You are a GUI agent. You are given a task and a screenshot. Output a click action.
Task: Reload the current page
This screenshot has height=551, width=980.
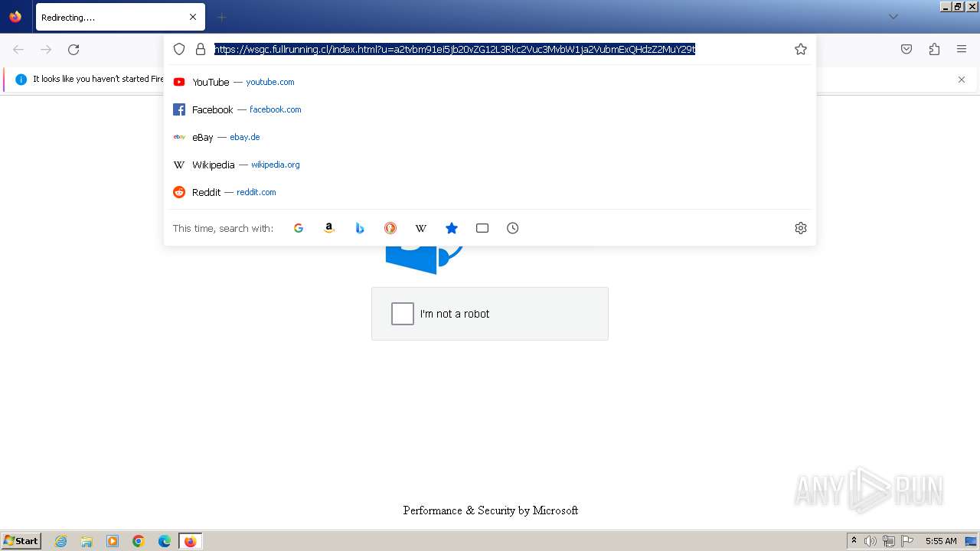click(73, 49)
